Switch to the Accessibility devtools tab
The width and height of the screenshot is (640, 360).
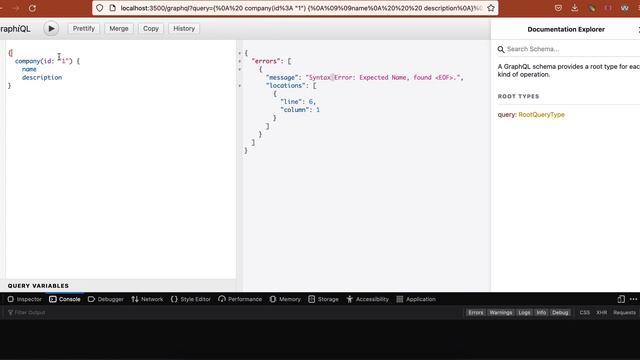click(368, 299)
